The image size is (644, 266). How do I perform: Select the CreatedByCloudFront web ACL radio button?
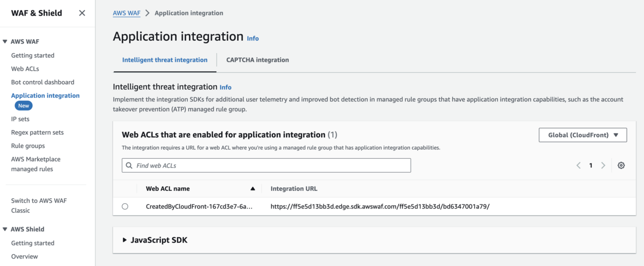click(125, 206)
